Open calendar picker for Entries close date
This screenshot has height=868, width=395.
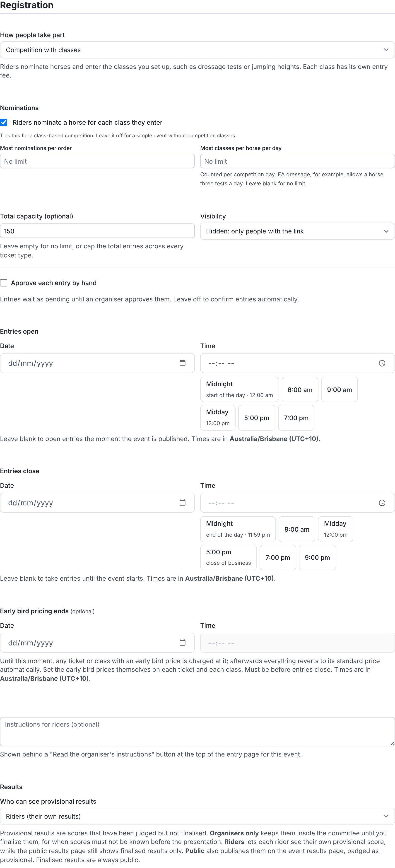(x=183, y=502)
